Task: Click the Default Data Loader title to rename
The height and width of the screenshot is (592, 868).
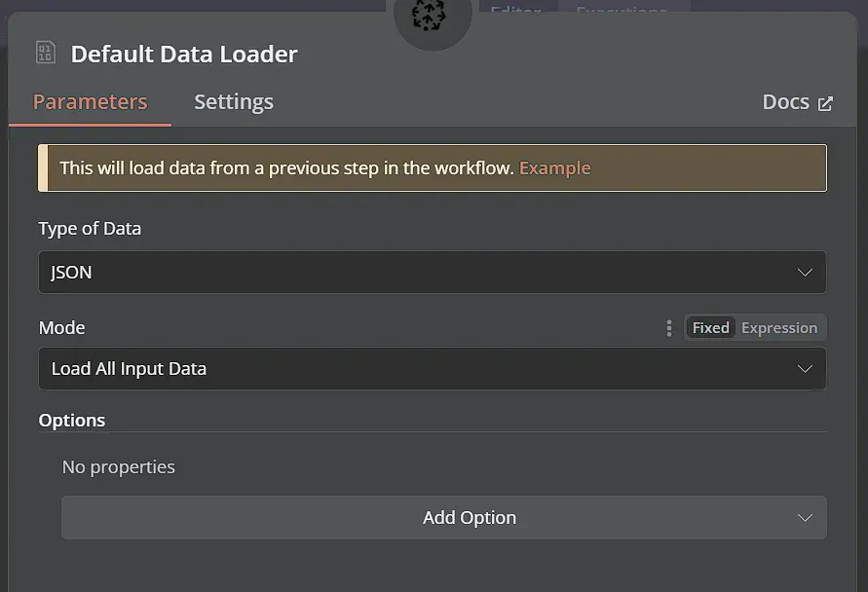Action: coord(183,54)
